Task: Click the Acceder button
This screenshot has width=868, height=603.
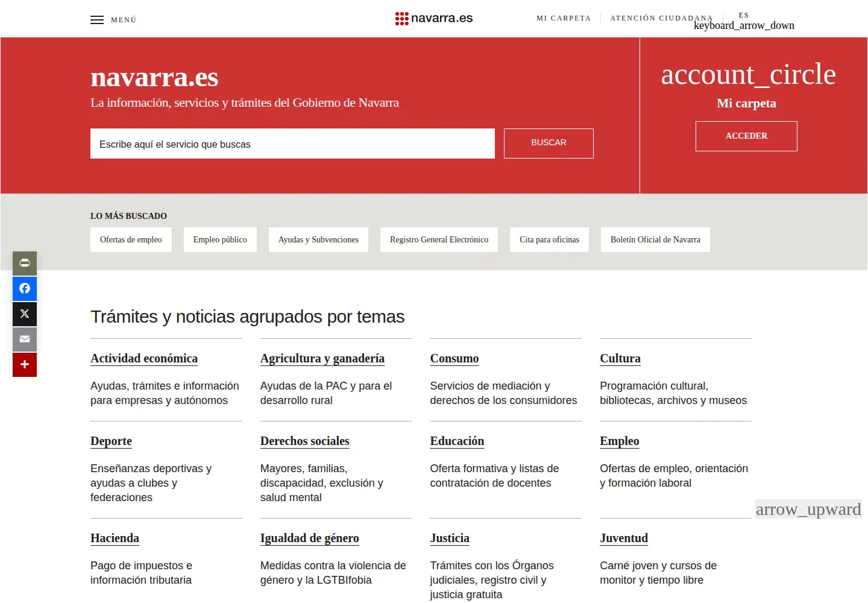Action: point(746,136)
